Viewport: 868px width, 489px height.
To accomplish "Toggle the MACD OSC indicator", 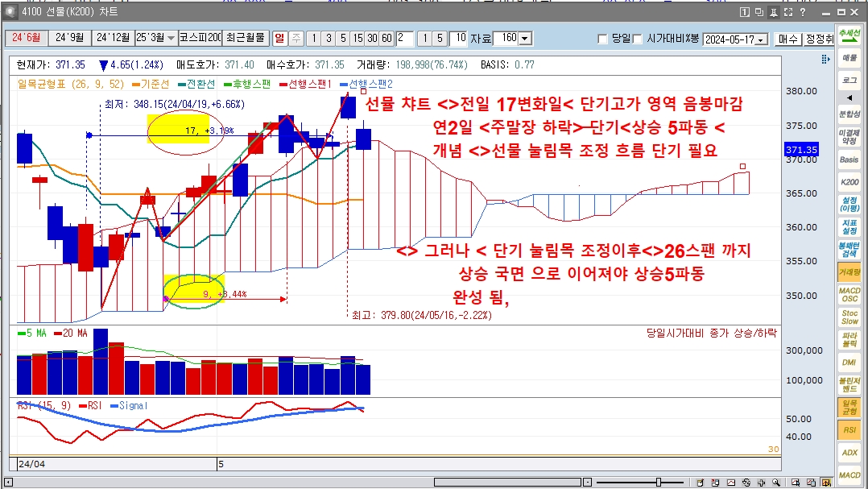I will tap(849, 295).
